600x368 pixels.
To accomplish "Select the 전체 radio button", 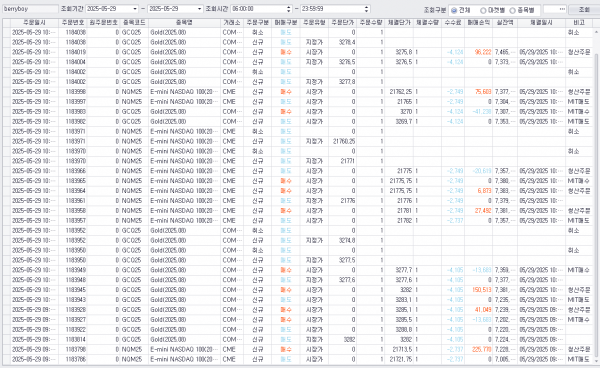I will coord(460,10).
